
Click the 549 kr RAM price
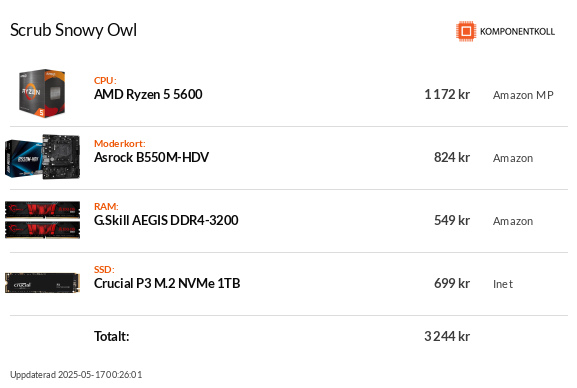pyautogui.click(x=452, y=221)
